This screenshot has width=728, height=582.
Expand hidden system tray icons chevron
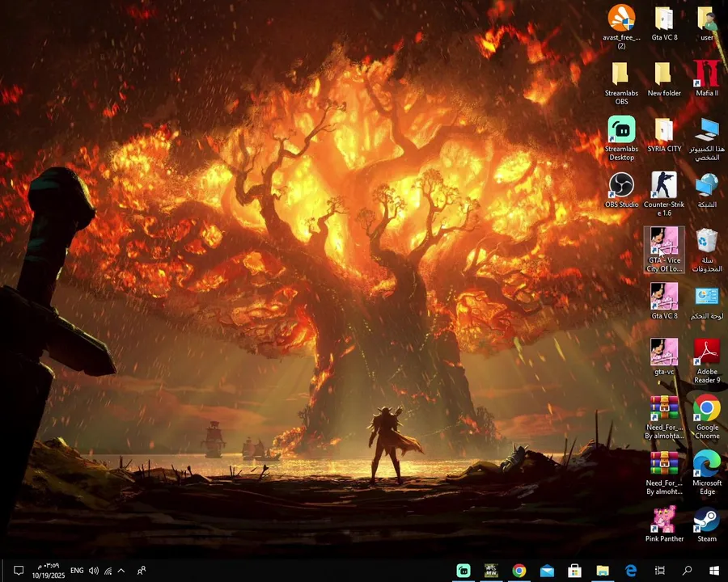121,571
